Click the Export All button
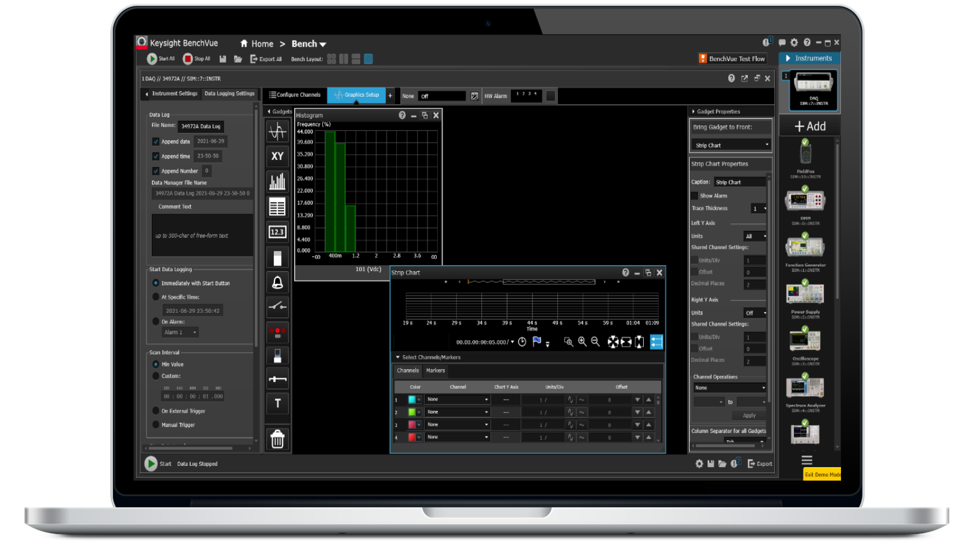980x551 pixels. pos(266,59)
